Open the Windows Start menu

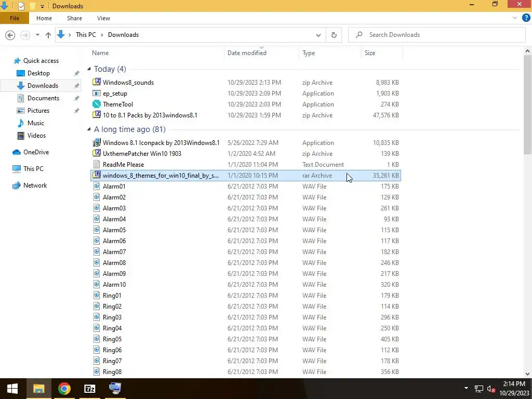pyautogui.click(x=12, y=389)
